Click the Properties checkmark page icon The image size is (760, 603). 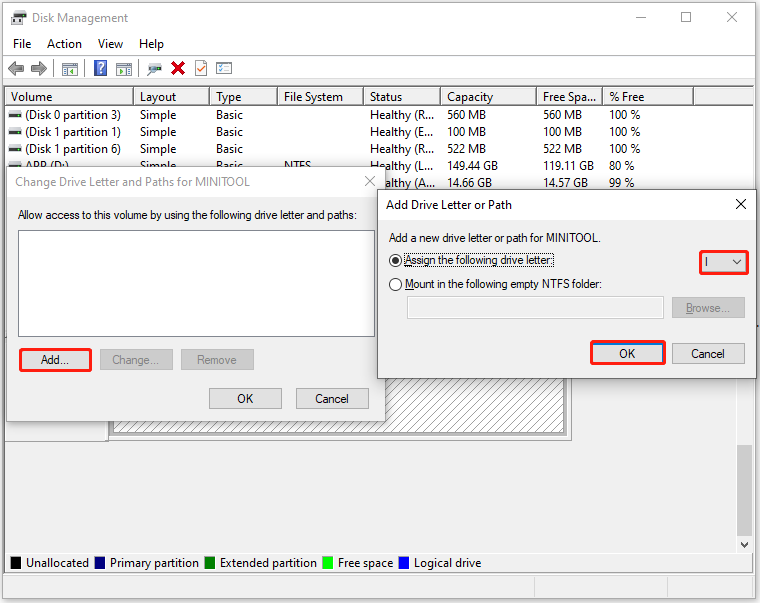(x=201, y=68)
